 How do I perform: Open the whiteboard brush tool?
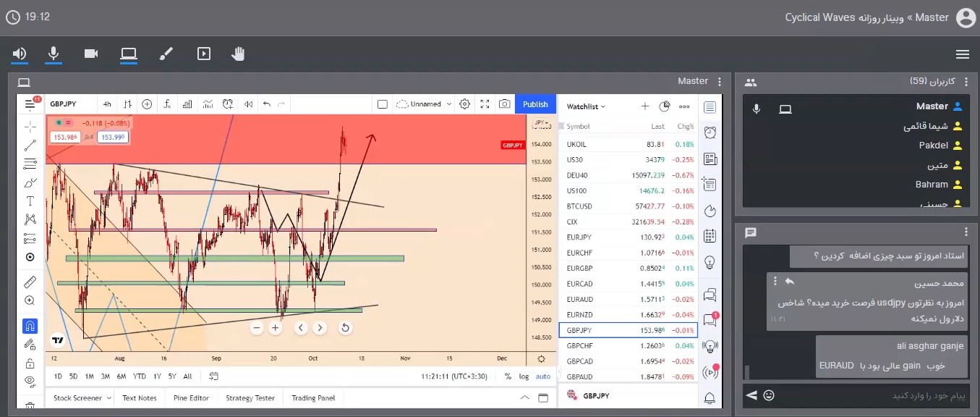tap(166, 54)
